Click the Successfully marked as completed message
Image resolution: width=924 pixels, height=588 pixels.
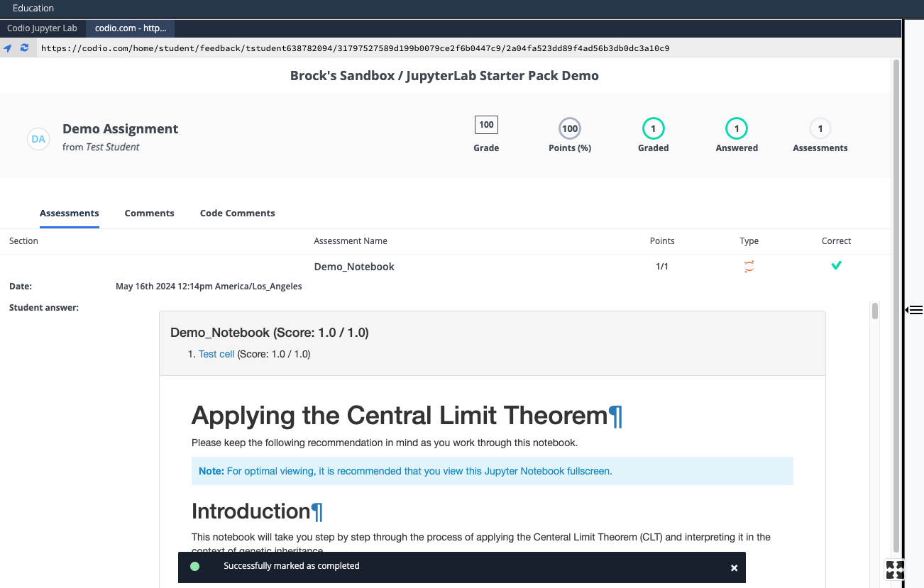292,566
